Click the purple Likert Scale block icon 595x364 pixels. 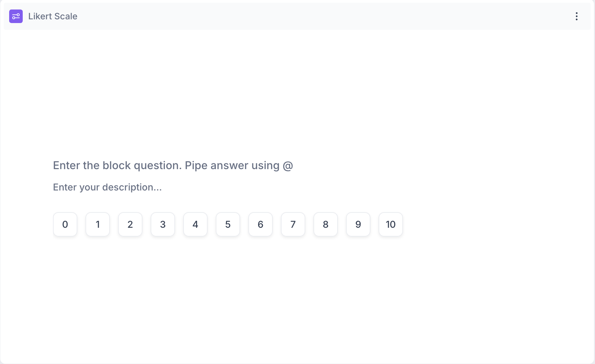click(16, 16)
